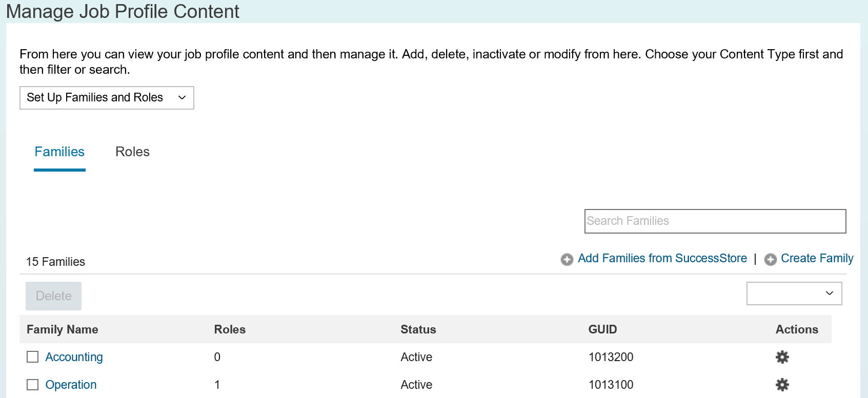This screenshot has width=868, height=398.
Task: Sort by the Family Name column header
Action: tap(62, 329)
